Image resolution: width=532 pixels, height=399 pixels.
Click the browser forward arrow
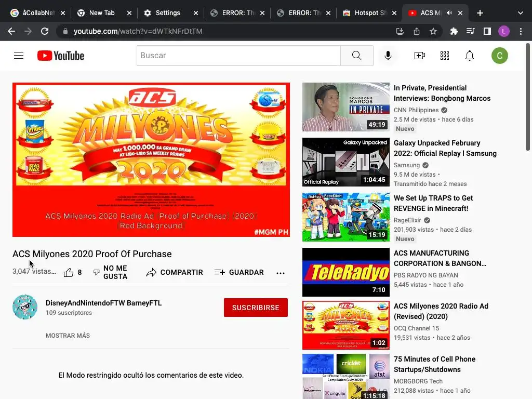point(28,31)
